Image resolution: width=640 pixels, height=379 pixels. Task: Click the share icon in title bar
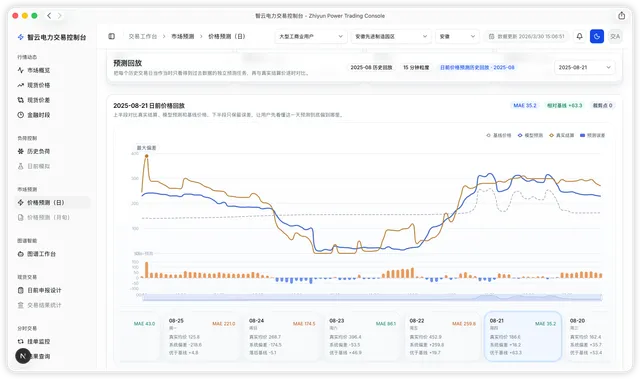(621, 16)
